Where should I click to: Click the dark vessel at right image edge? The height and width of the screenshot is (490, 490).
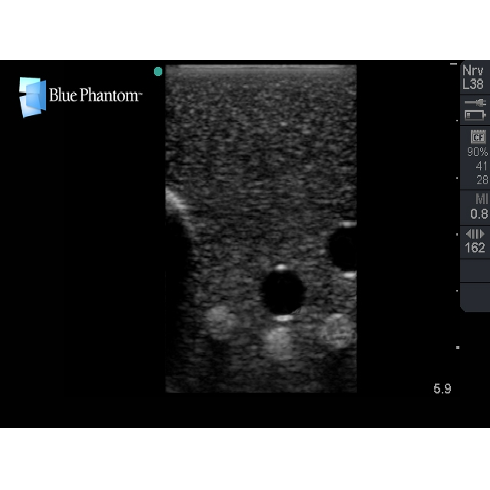click(x=342, y=249)
